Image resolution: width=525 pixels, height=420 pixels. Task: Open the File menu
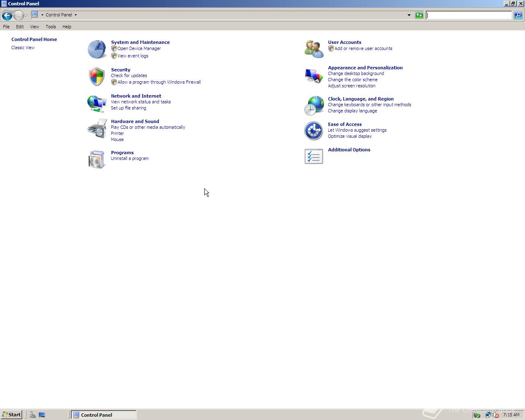(x=6, y=27)
